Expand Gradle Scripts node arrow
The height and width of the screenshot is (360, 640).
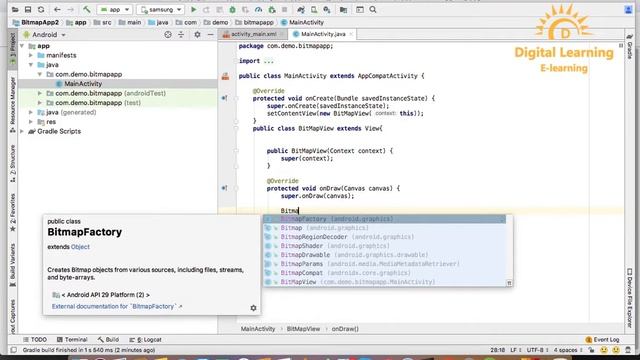pyautogui.click(x=22, y=131)
